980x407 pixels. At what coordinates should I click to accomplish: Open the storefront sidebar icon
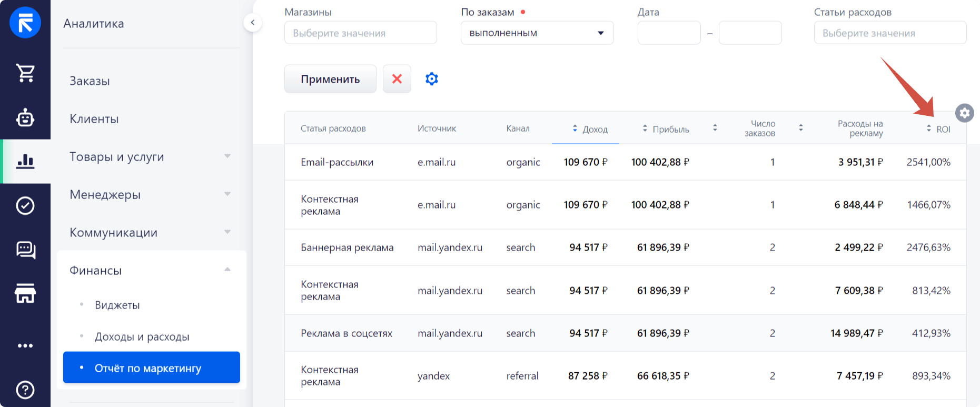[25, 293]
